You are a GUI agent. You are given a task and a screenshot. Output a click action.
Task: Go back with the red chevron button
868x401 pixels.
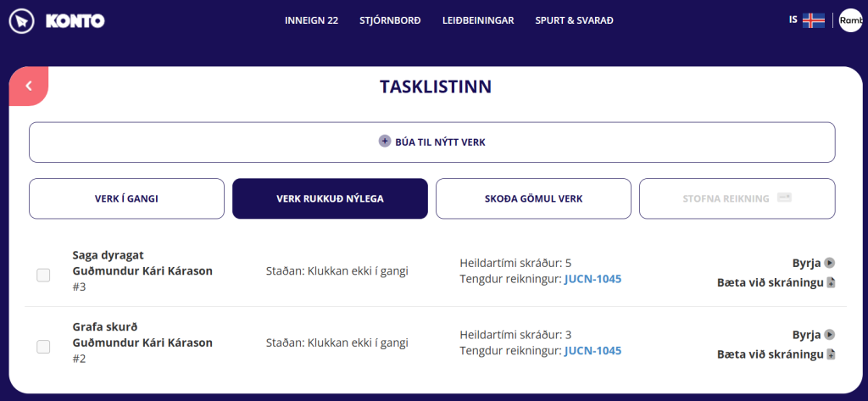click(x=29, y=86)
